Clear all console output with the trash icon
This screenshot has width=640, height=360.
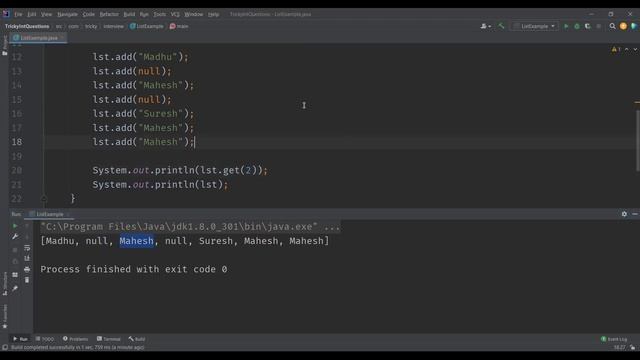27,280
